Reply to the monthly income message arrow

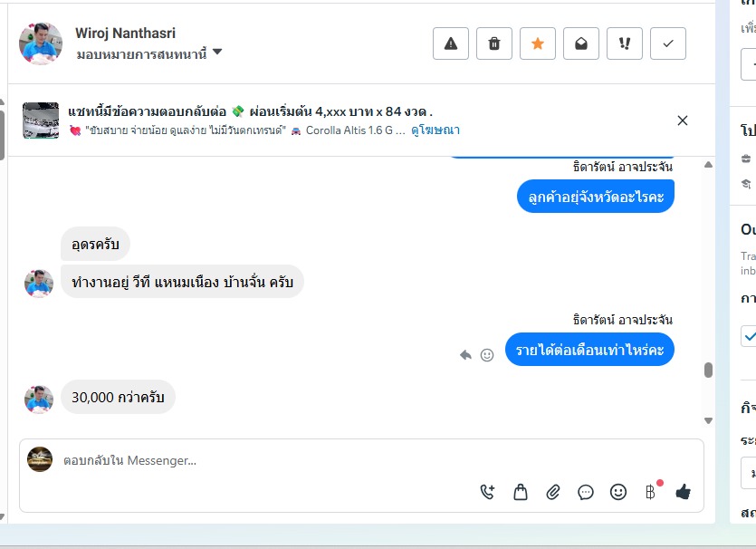coord(465,355)
